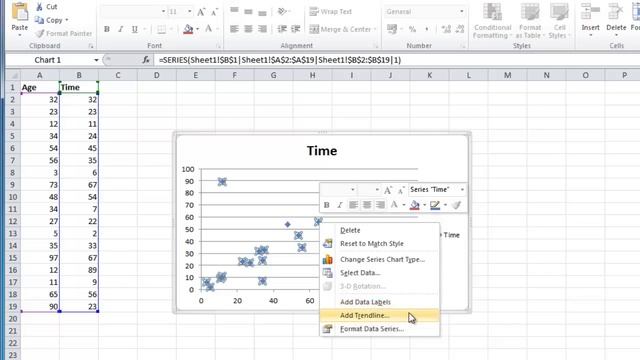Select the outlier data point near 90
This screenshot has height=360, width=640.
(x=222, y=182)
